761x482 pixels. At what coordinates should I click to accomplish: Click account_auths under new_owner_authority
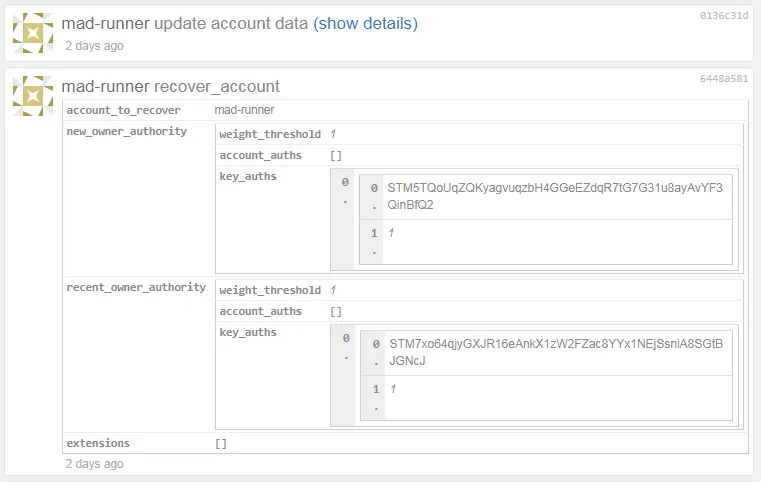pyautogui.click(x=260, y=155)
